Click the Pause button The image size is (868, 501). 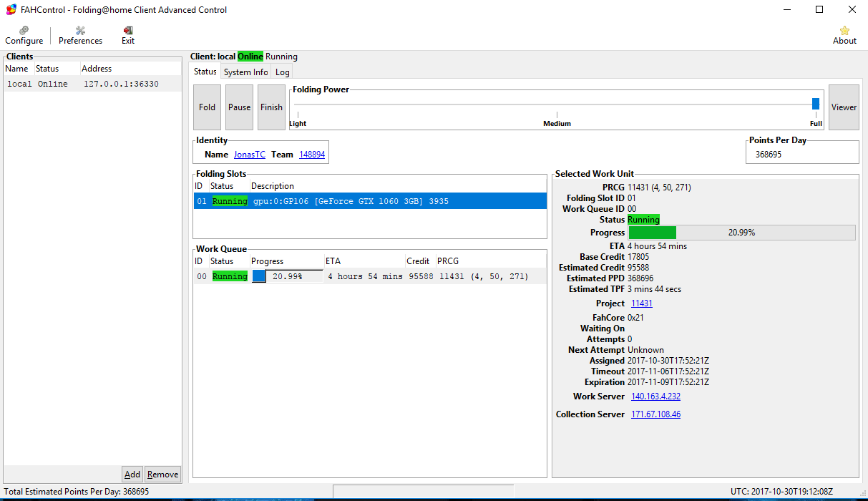240,107
